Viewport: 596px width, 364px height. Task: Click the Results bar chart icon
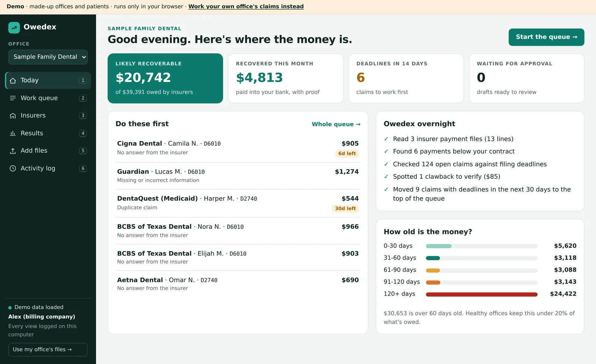(13, 133)
